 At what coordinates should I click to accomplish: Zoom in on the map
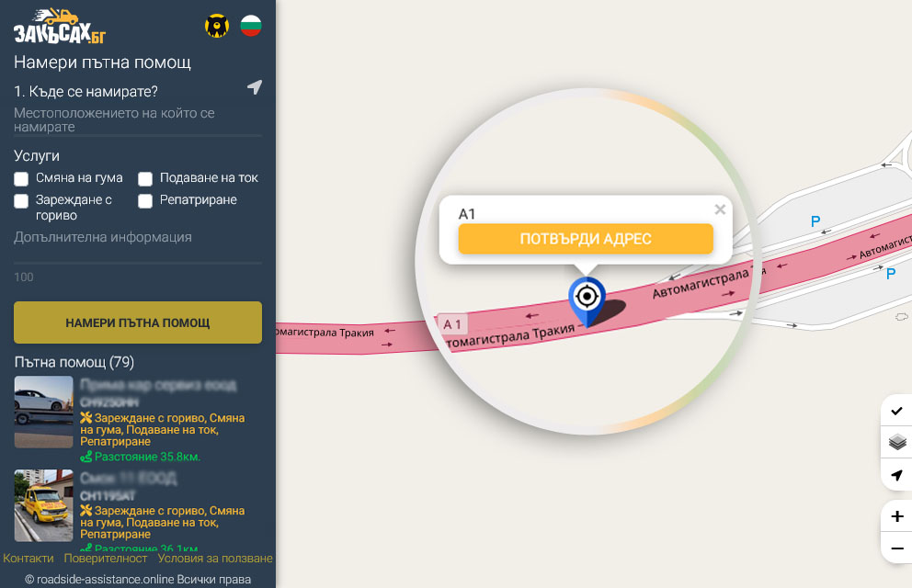[x=897, y=516]
